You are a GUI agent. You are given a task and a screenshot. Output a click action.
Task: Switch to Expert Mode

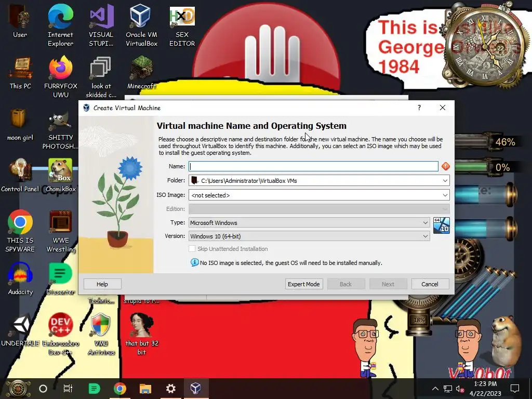click(303, 284)
